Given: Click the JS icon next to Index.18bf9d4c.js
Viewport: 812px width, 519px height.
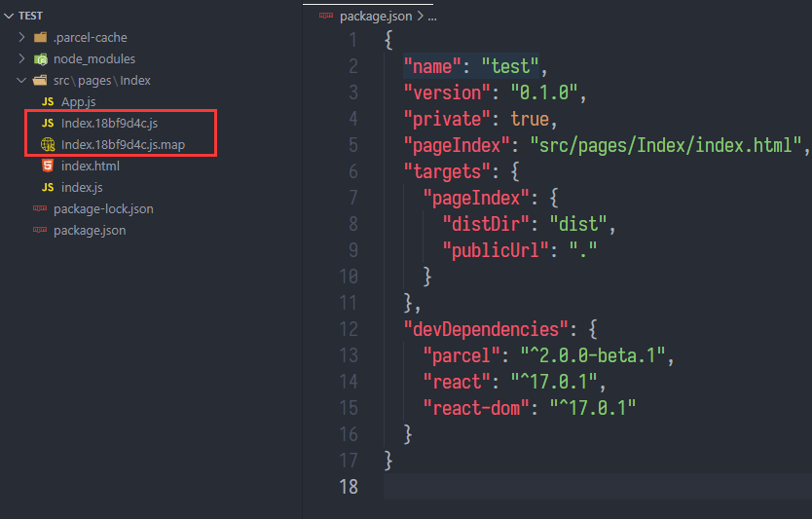Looking at the screenshot, I should point(48,124).
